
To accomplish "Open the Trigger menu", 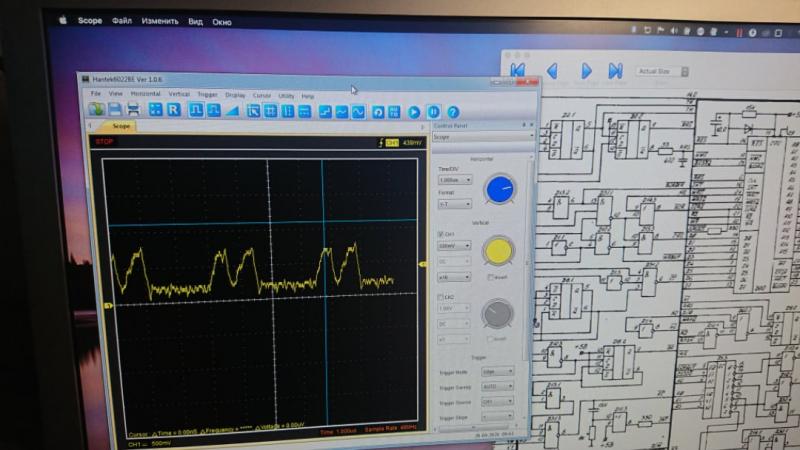I will (x=206, y=94).
